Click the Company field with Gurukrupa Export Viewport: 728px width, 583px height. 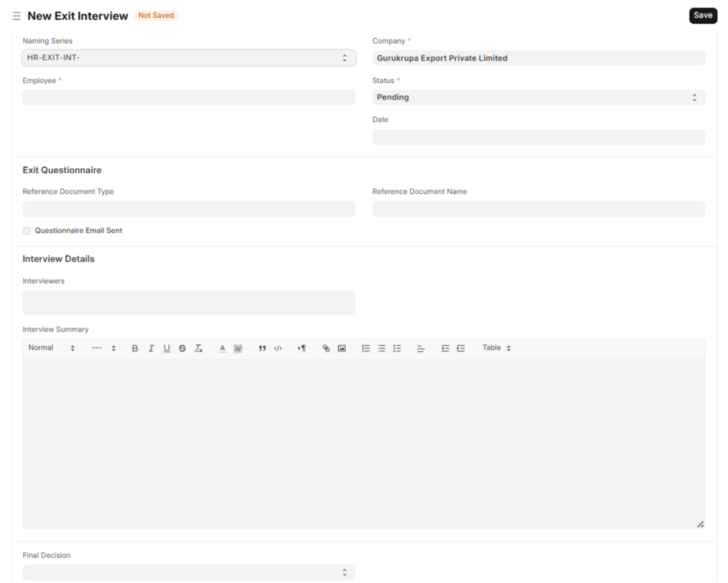538,58
